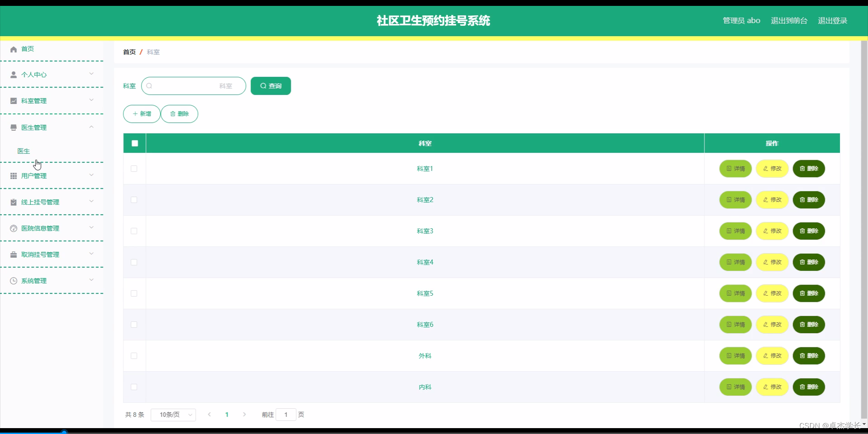Click the 个人中心 person icon
This screenshot has width=868, height=434.
pyautogui.click(x=13, y=75)
